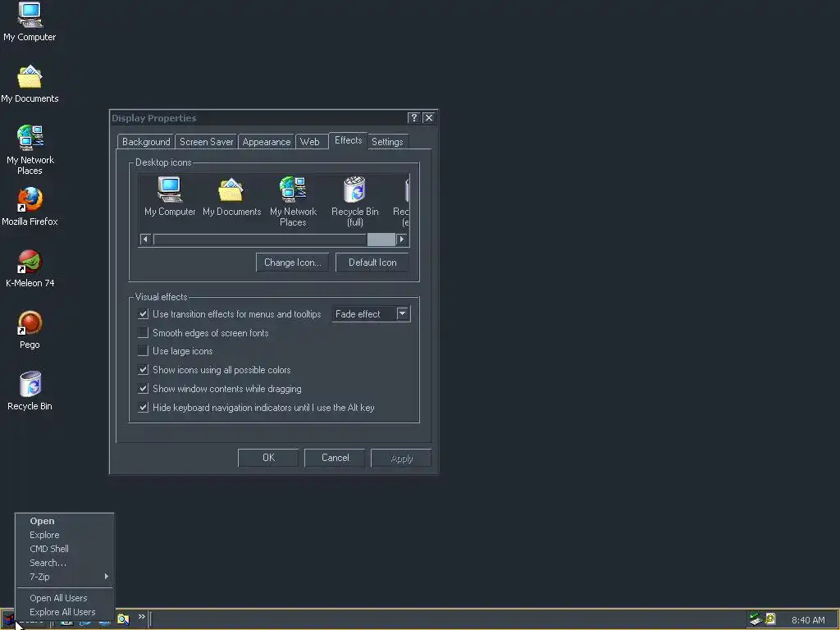Click the yellow document tray icon

pos(770,619)
